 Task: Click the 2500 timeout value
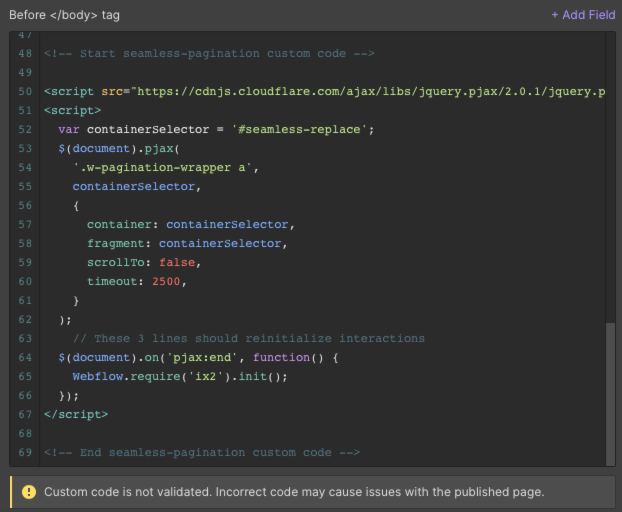click(x=166, y=282)
